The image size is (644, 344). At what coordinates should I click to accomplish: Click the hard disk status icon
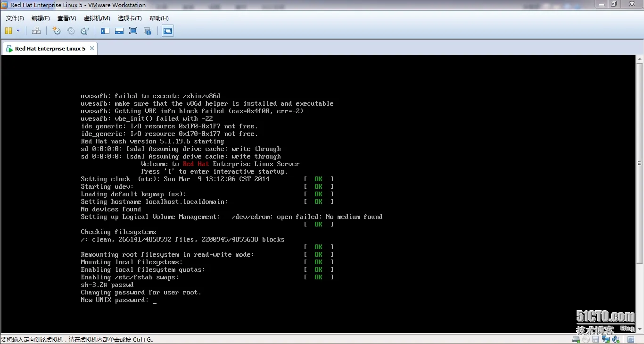pos(576,340)
